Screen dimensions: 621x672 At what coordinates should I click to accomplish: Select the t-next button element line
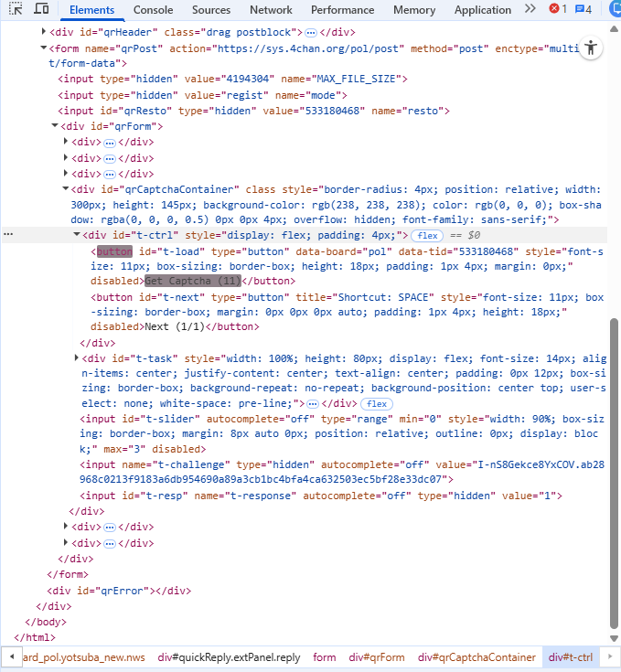(348, 312)
